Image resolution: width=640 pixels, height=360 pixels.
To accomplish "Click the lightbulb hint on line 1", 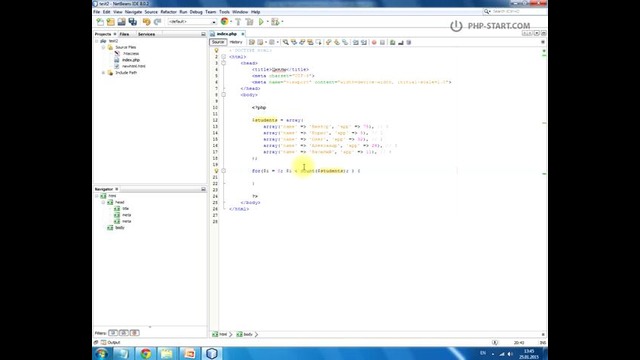I will coord(216,51).
